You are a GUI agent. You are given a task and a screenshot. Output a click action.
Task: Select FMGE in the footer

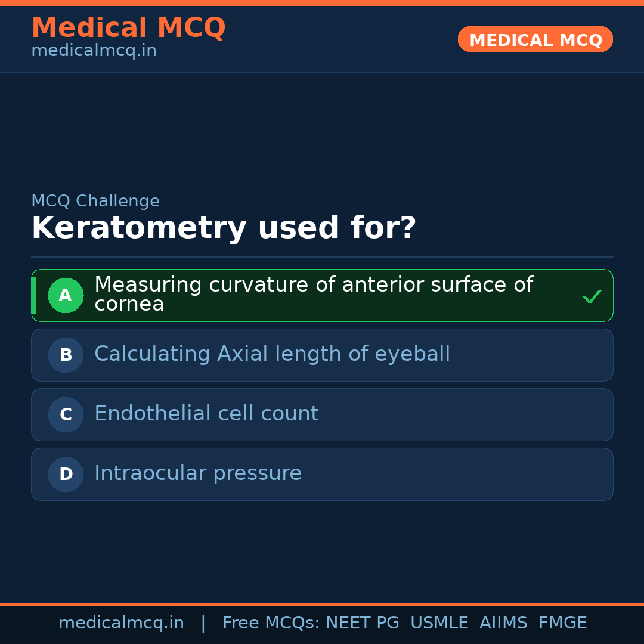point(562,623)
